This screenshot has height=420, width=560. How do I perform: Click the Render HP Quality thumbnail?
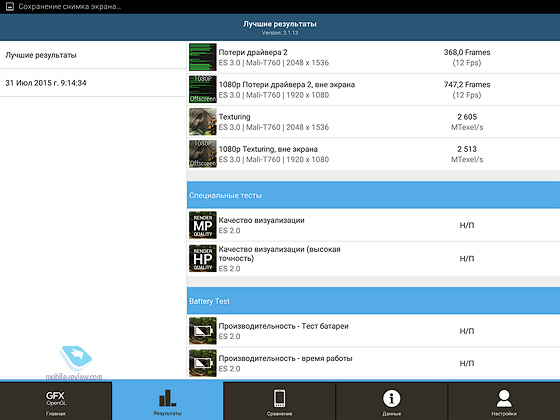[202, 258]
